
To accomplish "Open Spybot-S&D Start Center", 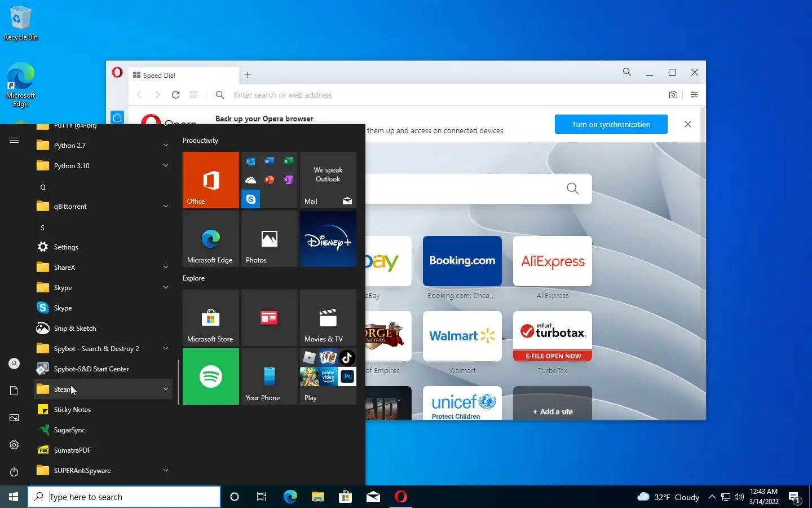I will 103,369.
